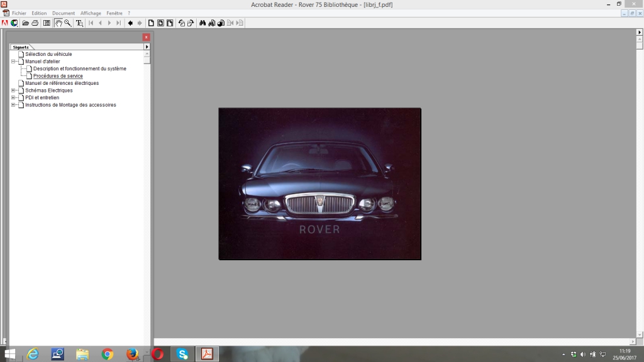The height and width of the screenshot is (362, 644).
Task: Select PDI et entretien bookmark label
Action: click(x=42, y=97)
